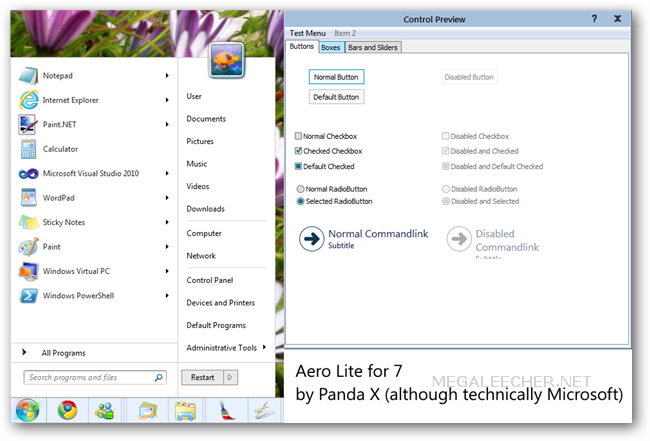
Task: Click the Normal Button
Action: pyautogui.click(x=336, y=77)
